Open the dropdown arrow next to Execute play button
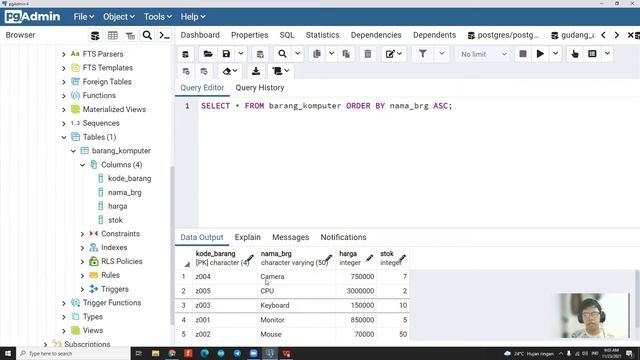This screenshot has height=360, width=640. (556, 53)
